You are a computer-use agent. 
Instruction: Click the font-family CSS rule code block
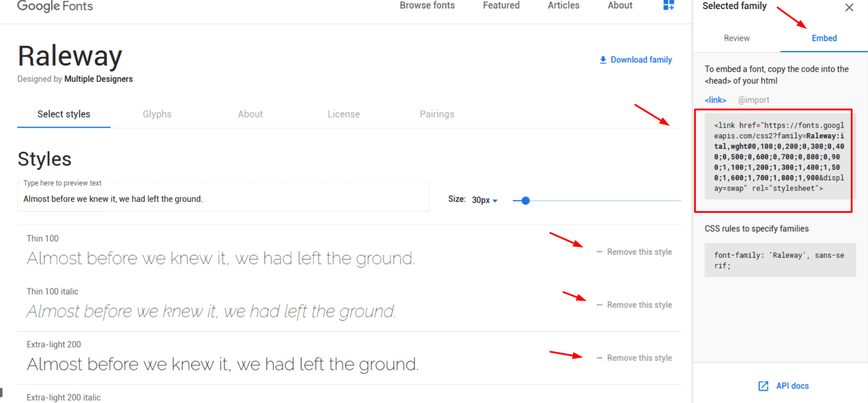(x=780, y=260)
